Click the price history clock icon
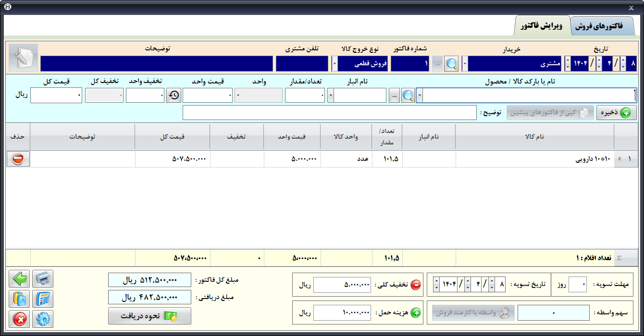The image size is (644, 336). [174, 96]
